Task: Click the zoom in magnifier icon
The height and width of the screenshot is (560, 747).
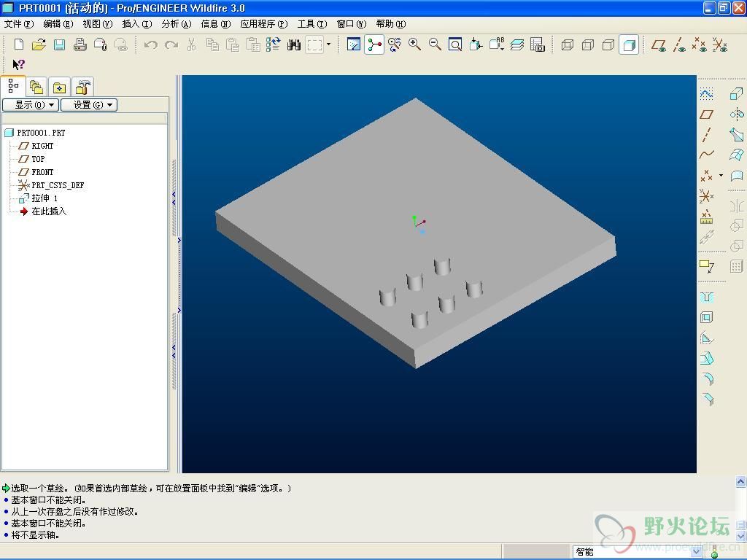Action: pos(415,45)
